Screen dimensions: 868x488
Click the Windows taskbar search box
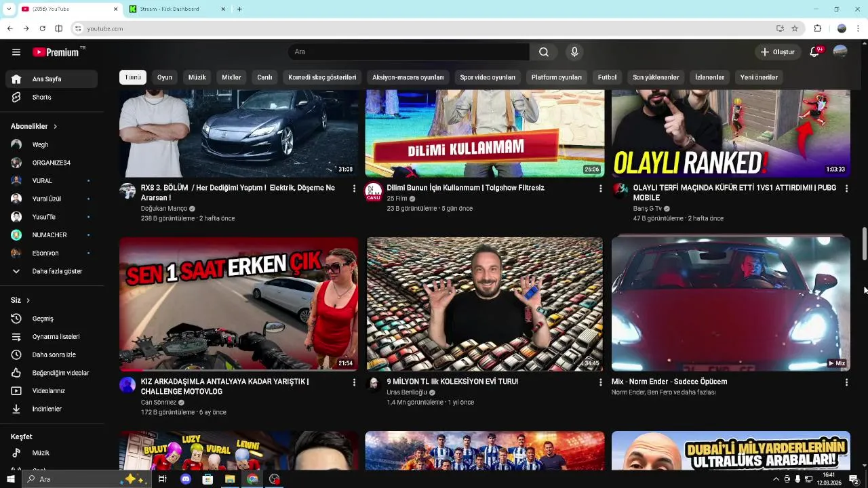pos(85,479)
